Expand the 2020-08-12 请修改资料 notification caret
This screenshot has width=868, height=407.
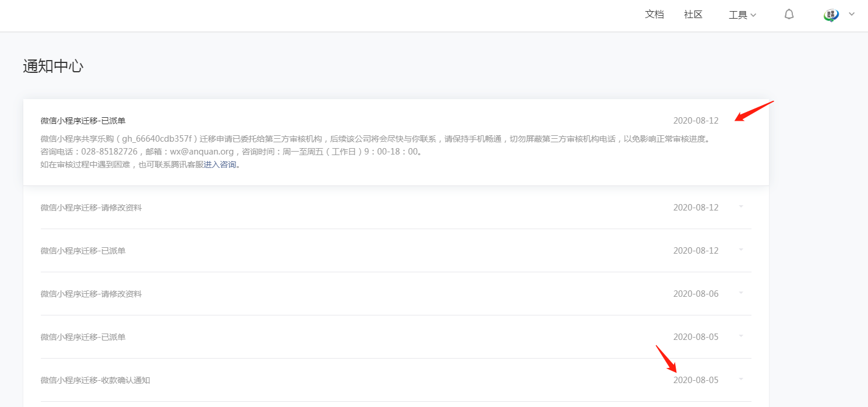(x=741, y=206)
